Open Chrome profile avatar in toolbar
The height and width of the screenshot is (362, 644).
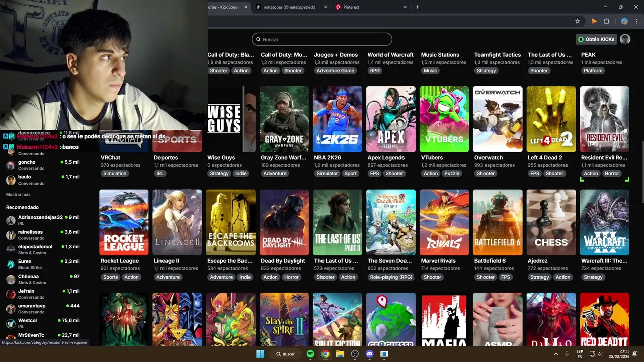624,21
